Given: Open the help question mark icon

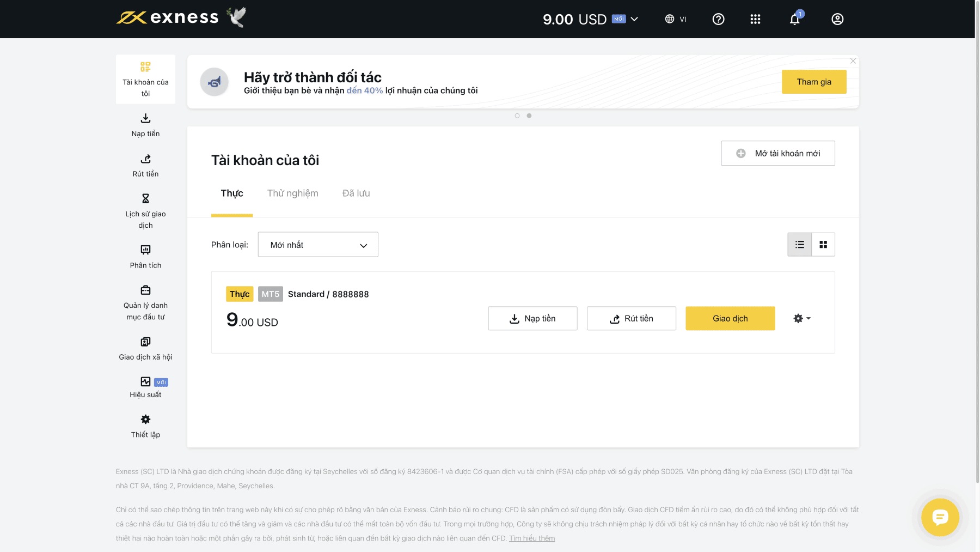Looking at the screenshot, I should click(718, 19).
